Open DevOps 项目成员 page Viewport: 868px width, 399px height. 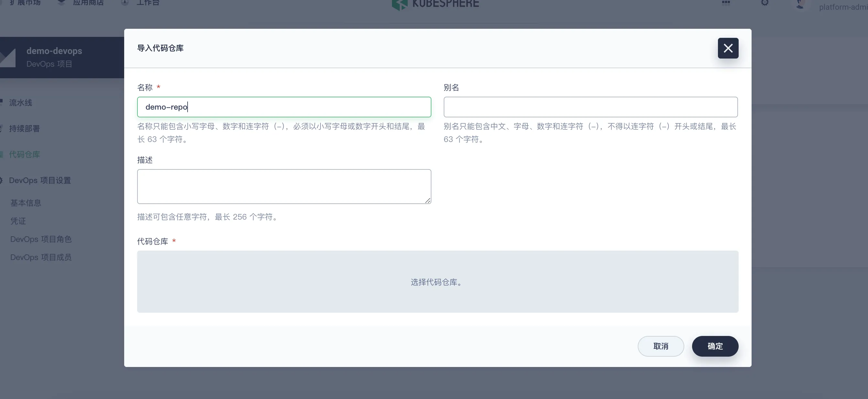coord(41,257)
